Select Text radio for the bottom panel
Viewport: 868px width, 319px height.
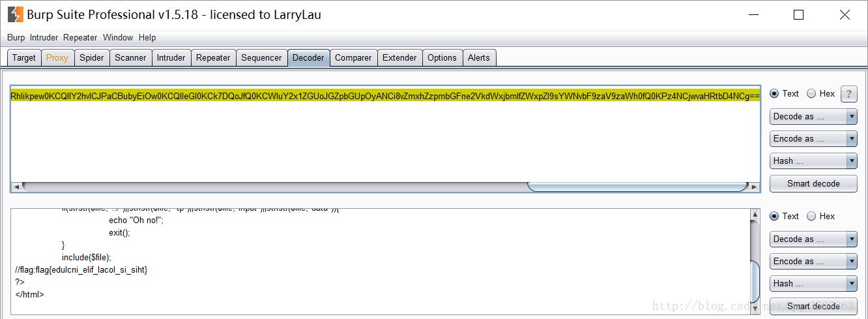pos(784,216)
